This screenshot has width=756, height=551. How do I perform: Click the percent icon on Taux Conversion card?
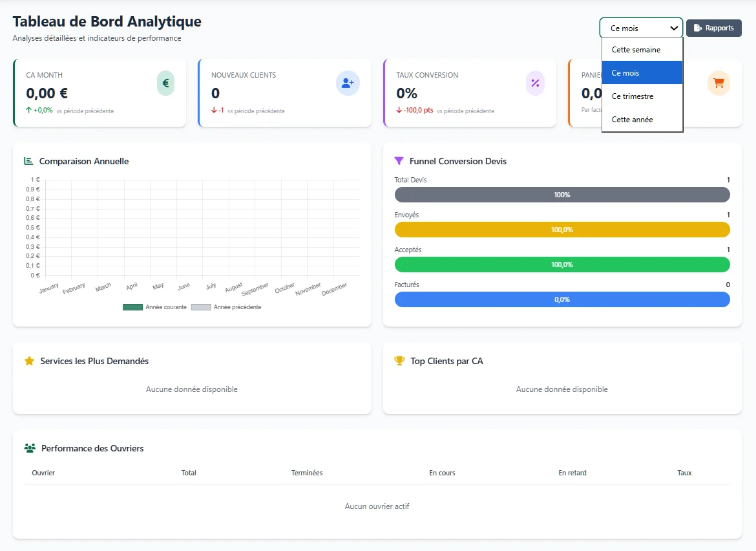(x=535, y=83)
